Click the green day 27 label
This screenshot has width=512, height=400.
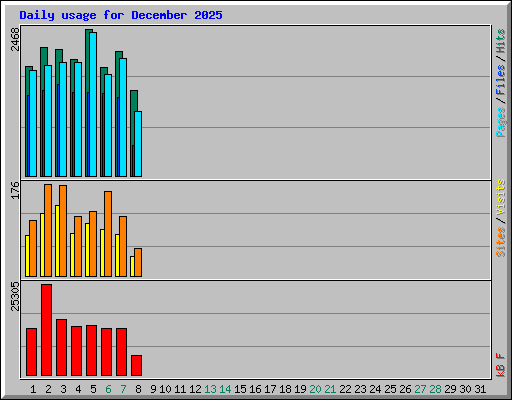pyautogui.click(x=420, y=389)
